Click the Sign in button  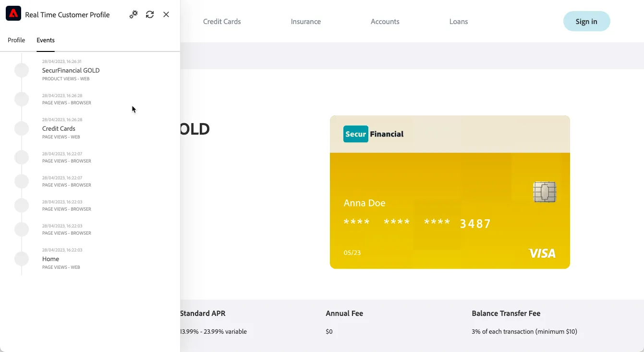(586, 22)
